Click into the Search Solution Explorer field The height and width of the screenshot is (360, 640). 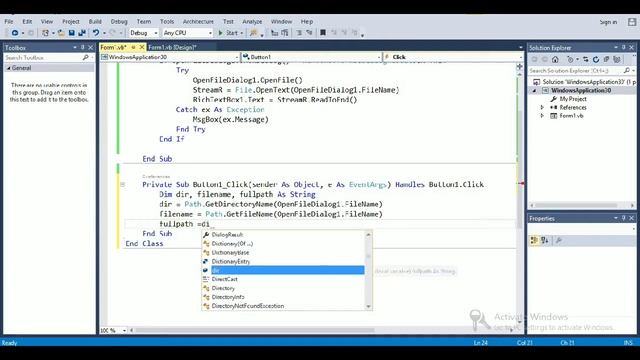coord(576,71)
